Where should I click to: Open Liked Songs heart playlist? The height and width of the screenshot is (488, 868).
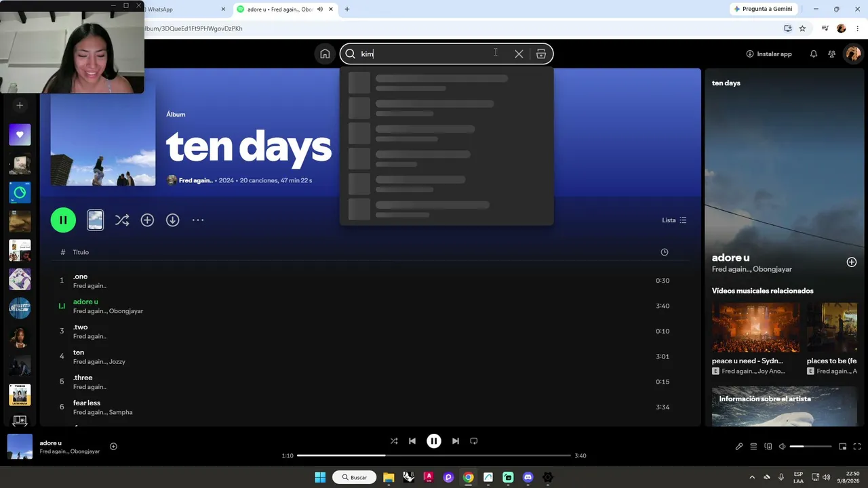click(20, 134)
